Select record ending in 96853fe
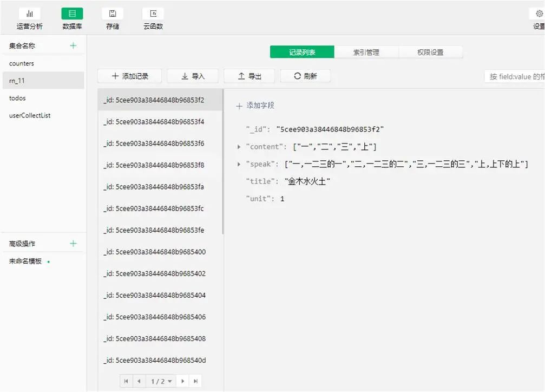The image size is (545, 392). (x=160, y=230)
